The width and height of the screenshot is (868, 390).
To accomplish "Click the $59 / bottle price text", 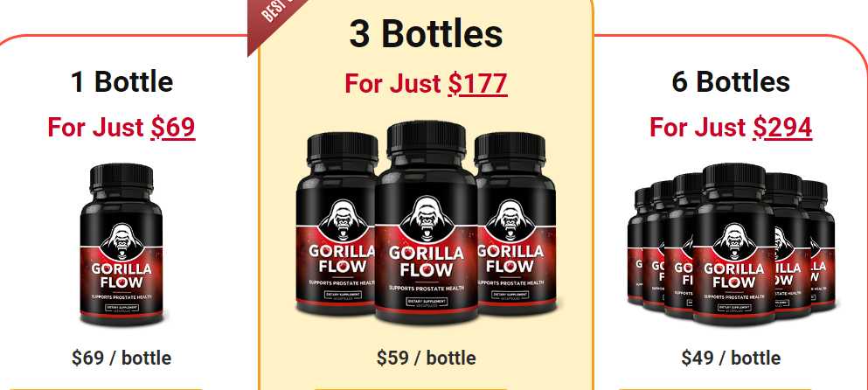I will coord(427,358).
